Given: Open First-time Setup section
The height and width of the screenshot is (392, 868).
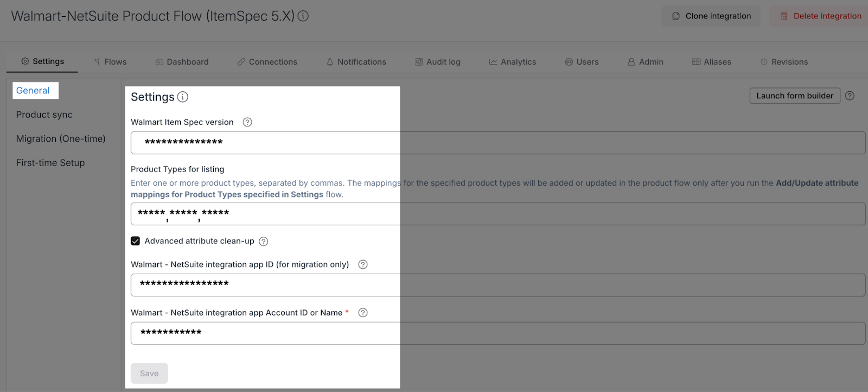Looking at the screenshot, I should click(x=50, y=162).
